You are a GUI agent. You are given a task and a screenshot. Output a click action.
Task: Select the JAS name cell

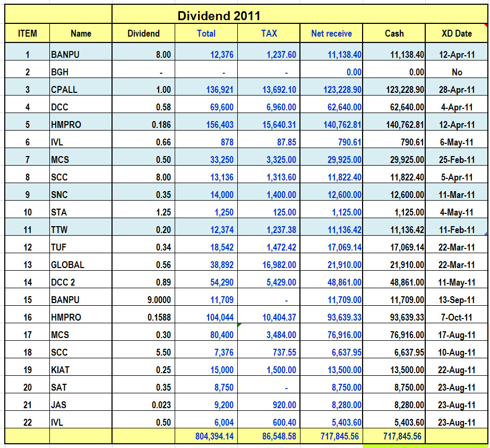click(81, 402)
